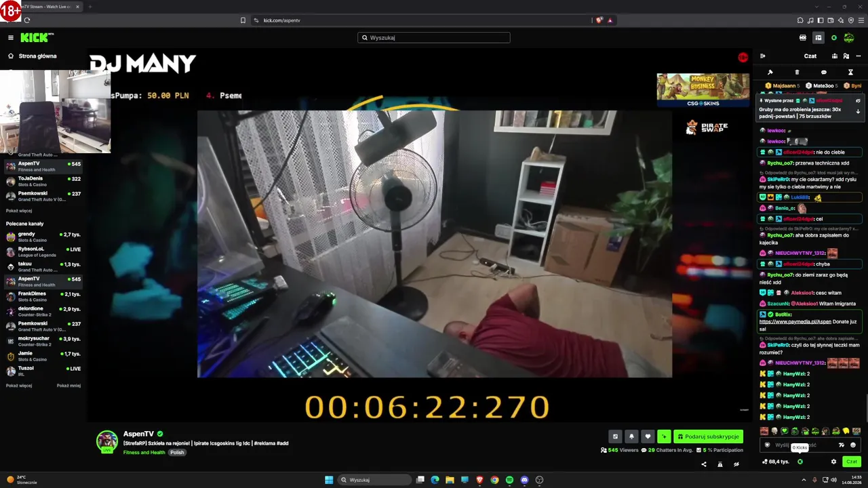Toggle follow heart button for AspenTV
Image resolution: width=868 pixels, height=488 pixels.
pos(648,436)
